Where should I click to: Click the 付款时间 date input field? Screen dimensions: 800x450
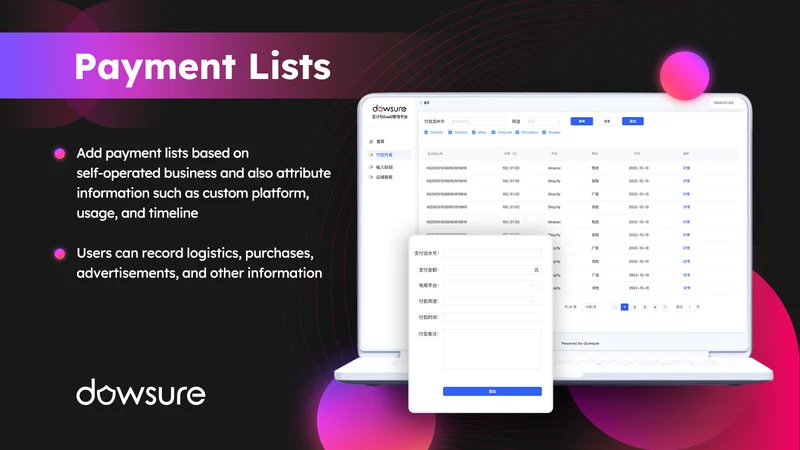(x=492, y=317)
